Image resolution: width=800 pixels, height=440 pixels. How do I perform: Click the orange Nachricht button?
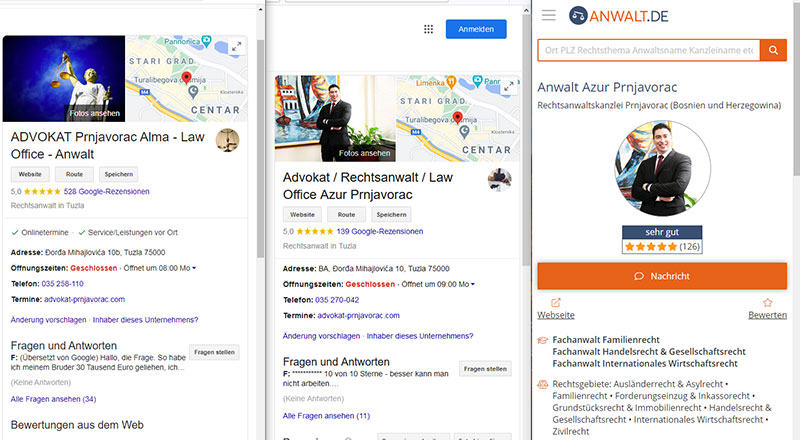pyautogui.click(x=662, y=276)
